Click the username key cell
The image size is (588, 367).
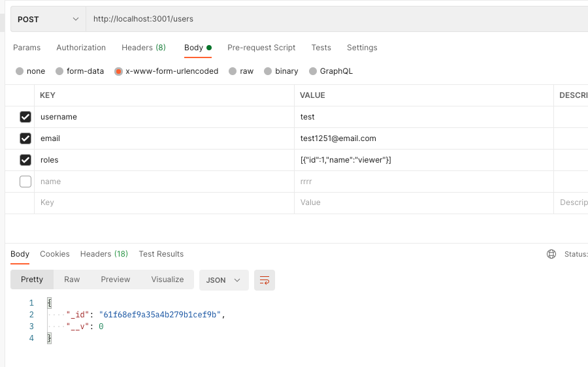(164, 117)
